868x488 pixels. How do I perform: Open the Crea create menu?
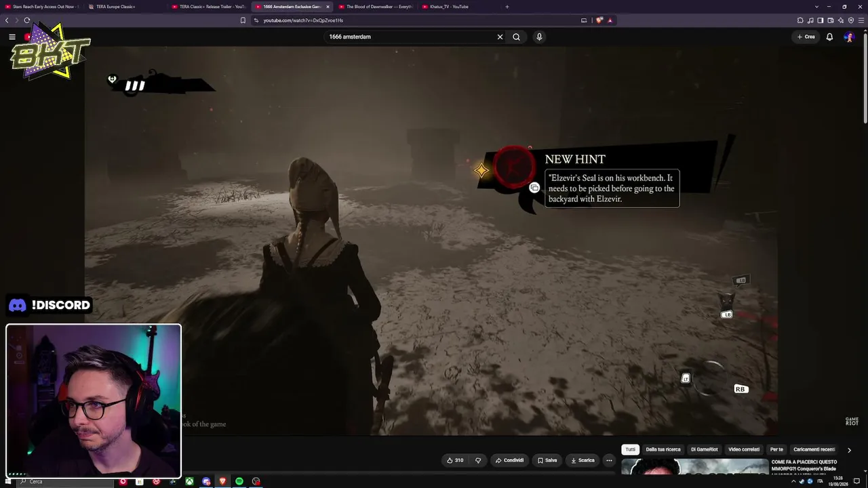coord(806,37)
